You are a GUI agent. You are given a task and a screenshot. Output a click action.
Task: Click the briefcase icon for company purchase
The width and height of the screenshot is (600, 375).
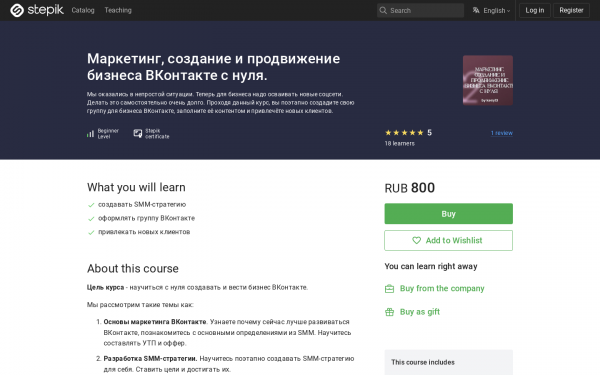coord(389,289)
